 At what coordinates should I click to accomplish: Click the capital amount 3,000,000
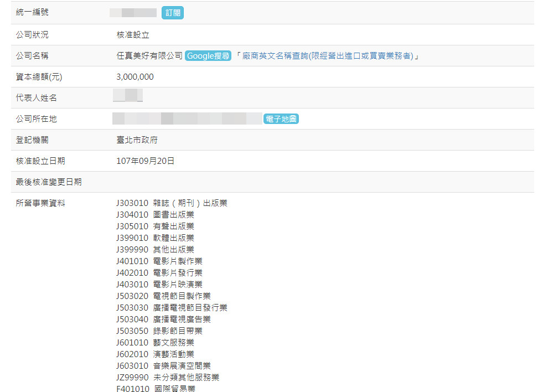pos(135,77)
